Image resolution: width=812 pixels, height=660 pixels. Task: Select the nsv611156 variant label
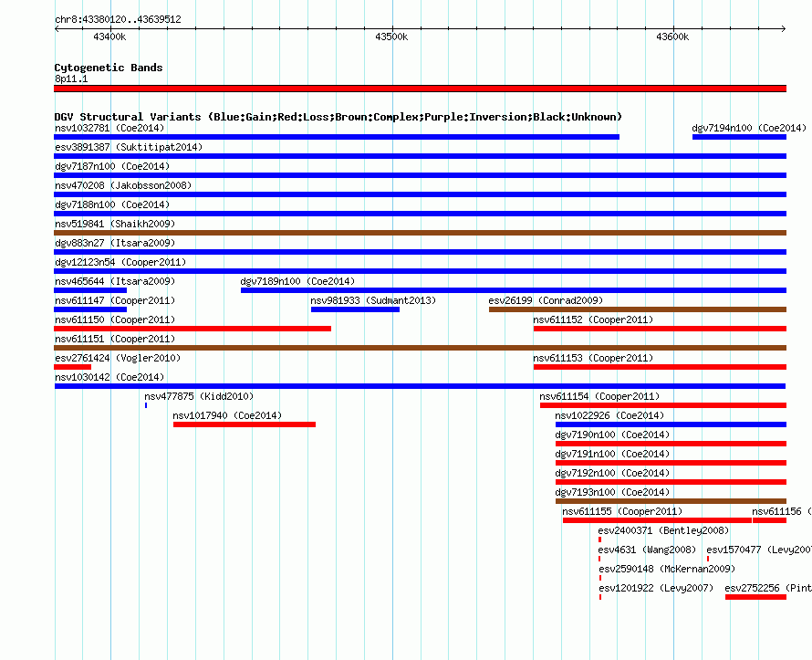click(782, 511)
